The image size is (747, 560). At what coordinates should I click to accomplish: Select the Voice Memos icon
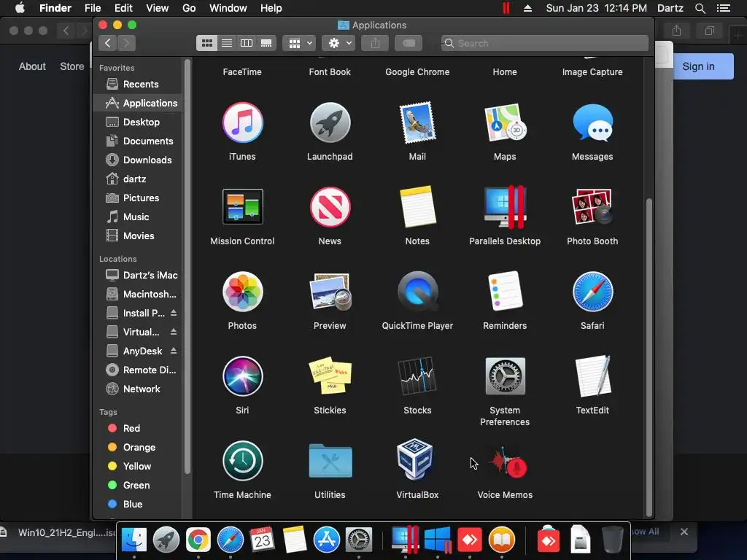coord(508,462)
